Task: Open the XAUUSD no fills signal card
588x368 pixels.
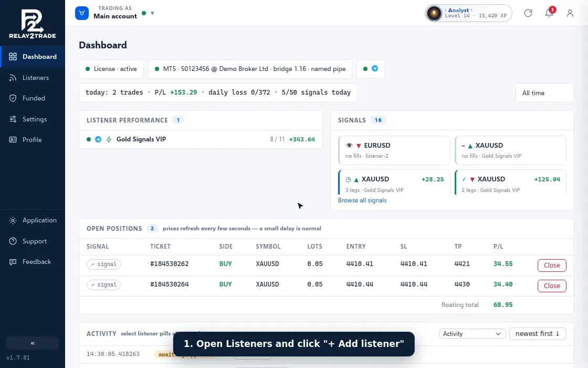Action: [510, 150]
